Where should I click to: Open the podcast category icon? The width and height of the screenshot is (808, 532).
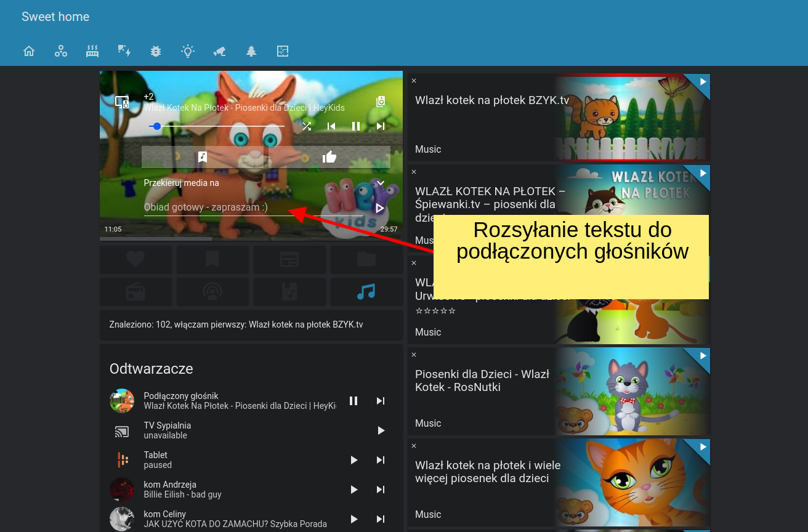pos(212,292)
